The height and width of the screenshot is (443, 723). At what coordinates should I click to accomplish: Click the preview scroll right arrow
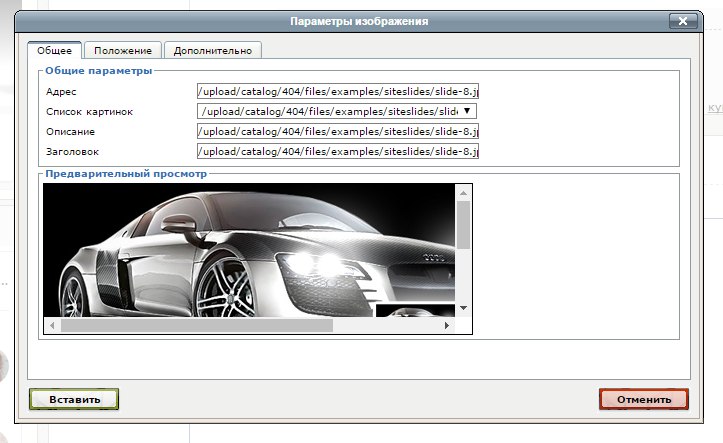coord(449,326)
